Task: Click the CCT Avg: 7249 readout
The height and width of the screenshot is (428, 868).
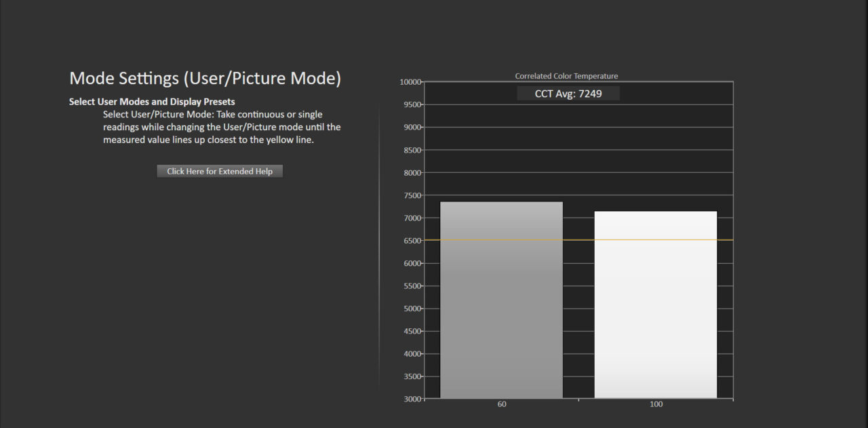Action: tap(568, 94)
